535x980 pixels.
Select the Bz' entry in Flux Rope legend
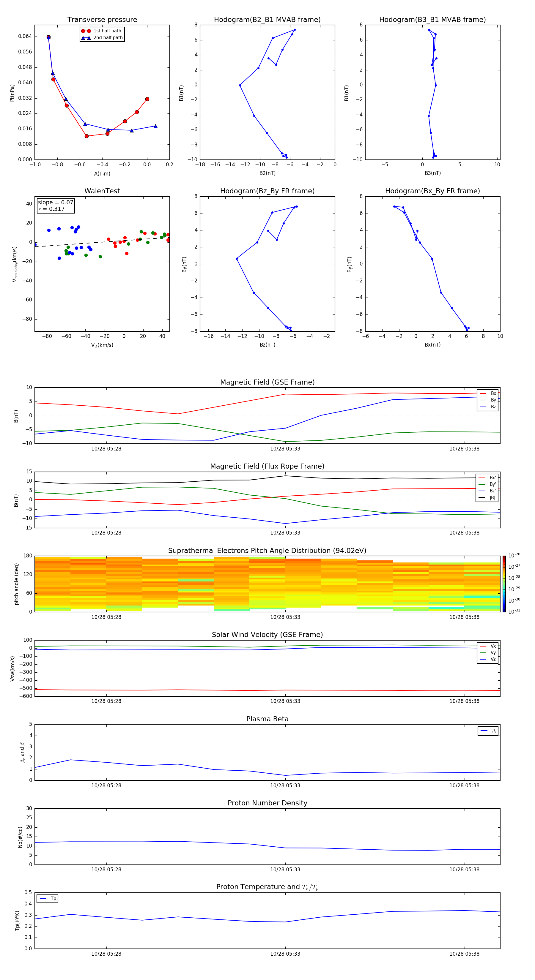(487, 491)
